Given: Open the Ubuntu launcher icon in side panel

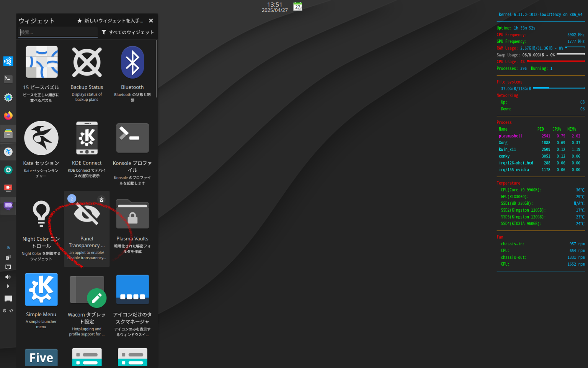Looking at the screenshot, I should point(8,61).
